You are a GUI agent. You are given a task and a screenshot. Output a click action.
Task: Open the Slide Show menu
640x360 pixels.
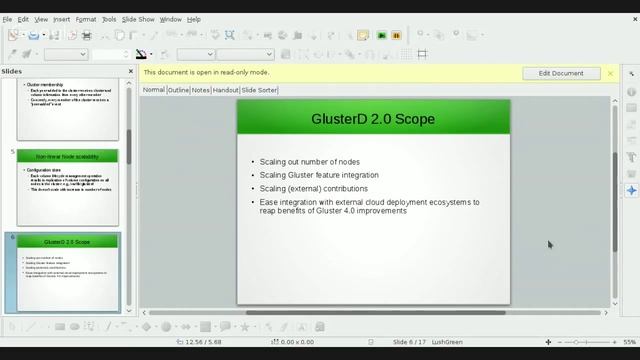pos(138,19)
